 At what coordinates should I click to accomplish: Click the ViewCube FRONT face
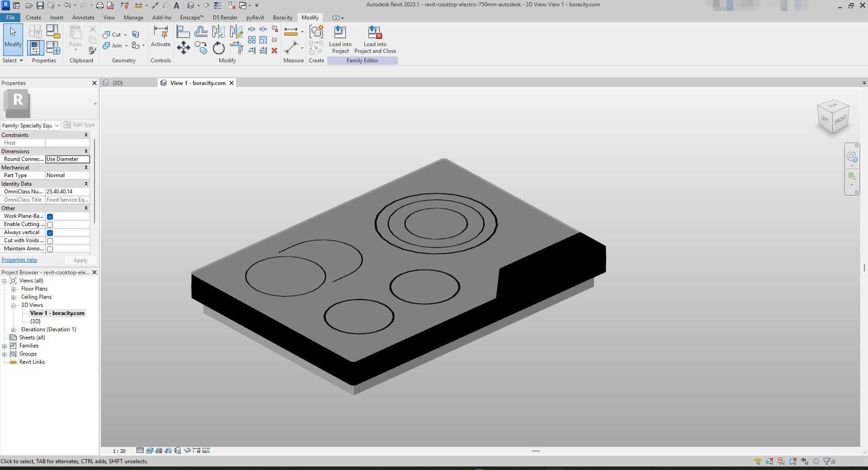coord(840,120)
